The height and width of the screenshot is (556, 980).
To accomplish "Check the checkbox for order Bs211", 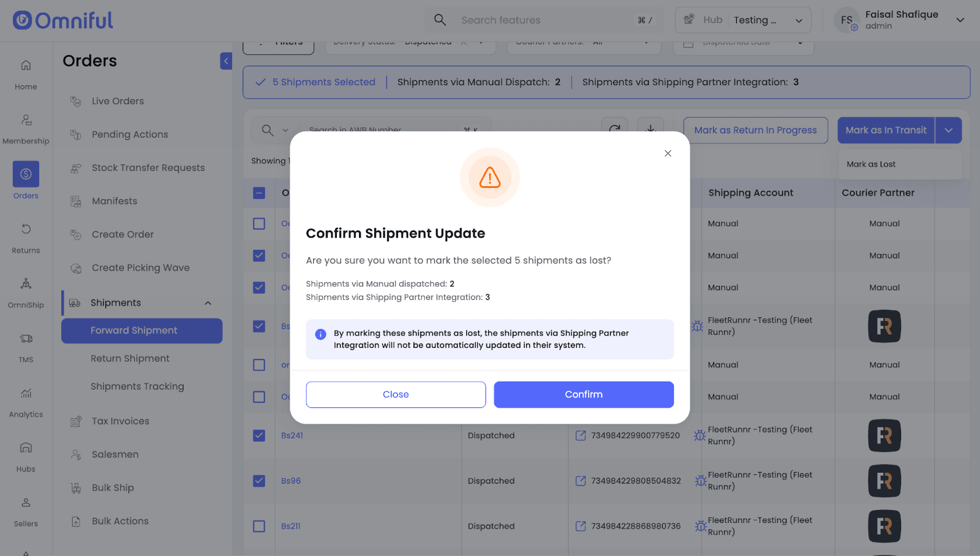I will click(259, 526).
